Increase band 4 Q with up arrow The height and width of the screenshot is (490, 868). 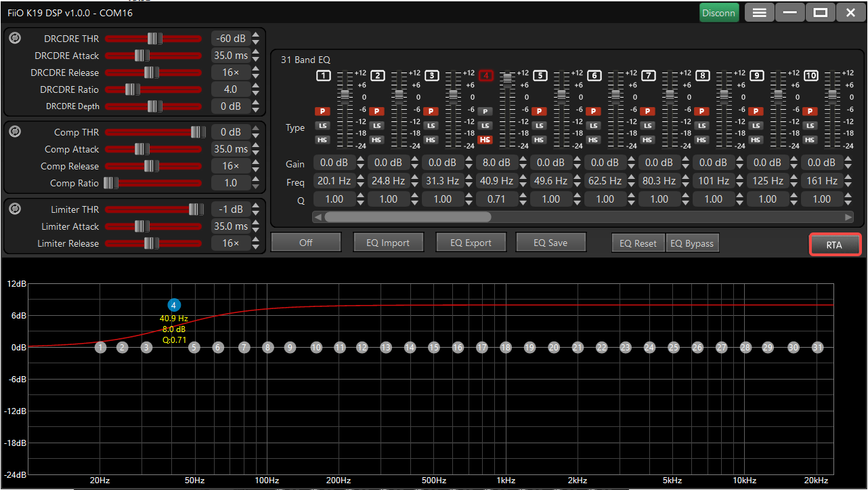523,195
